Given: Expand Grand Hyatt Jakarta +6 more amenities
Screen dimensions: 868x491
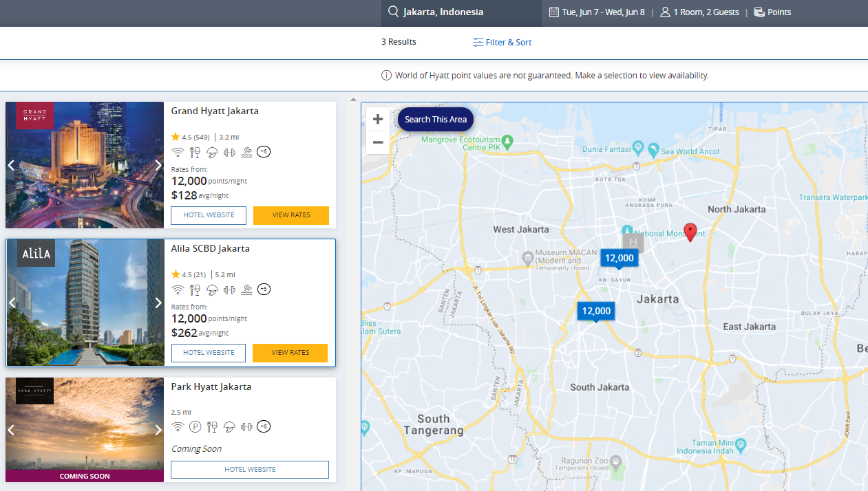Looking at the screenshot, I should pos(264,152).
